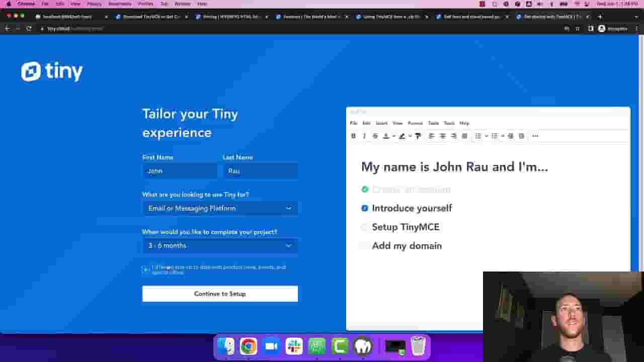The height and width of the screenshot is (362, 644).
Task: Launch the MAMP elephant app in dock
Action: click(x=363, y=346)
